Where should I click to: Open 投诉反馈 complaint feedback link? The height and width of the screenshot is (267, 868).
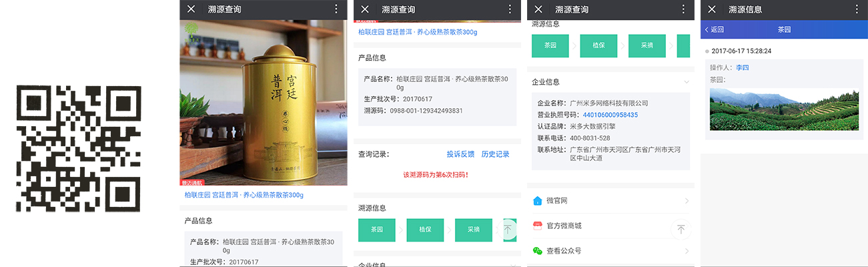tap(460, 154)
